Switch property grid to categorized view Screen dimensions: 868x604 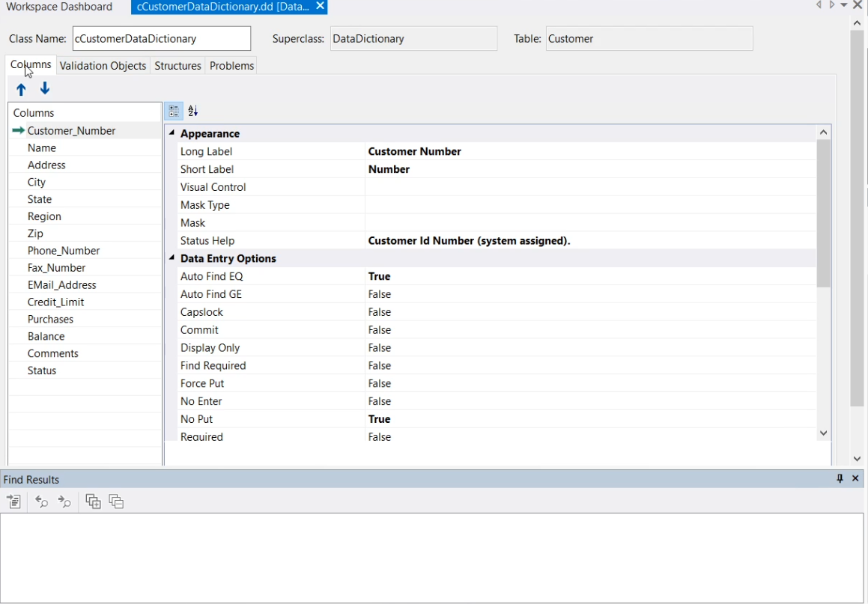[x=174, y=111]
